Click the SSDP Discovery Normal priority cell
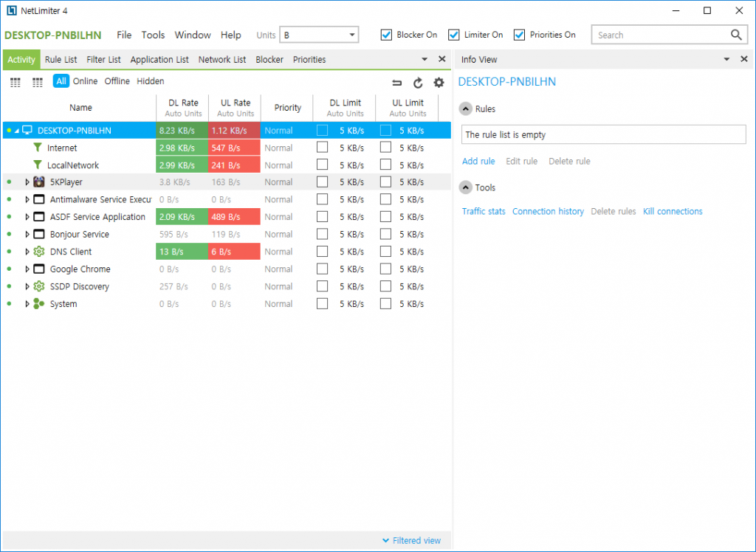756x552 pixels. coord(278,286)
